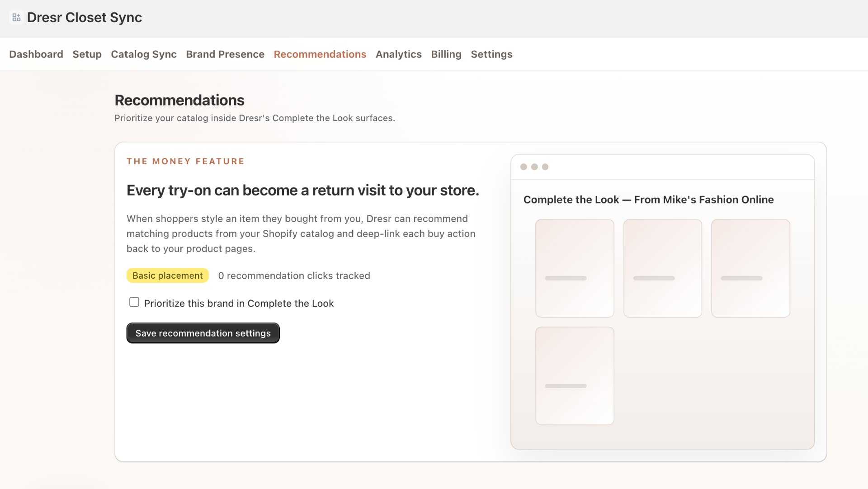Open the Brand Presence tab

(225, 54)
